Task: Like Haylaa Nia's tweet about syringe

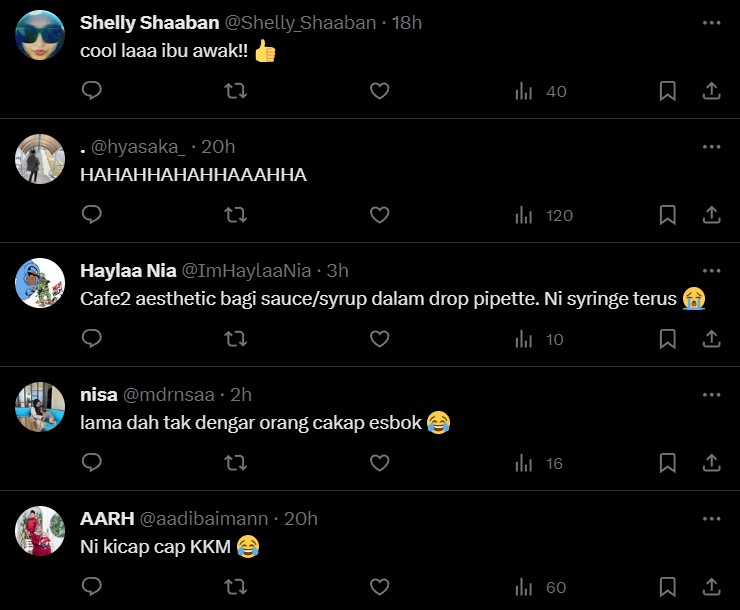Action: [379, 339]
